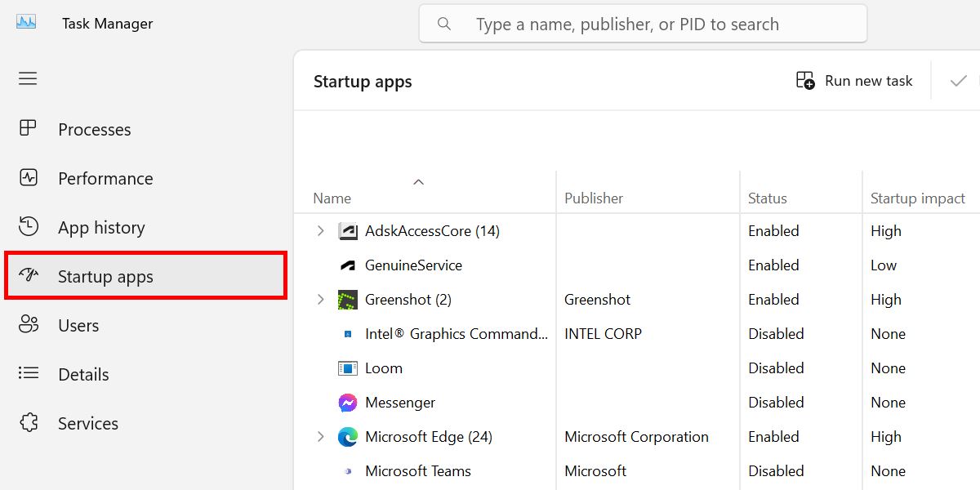Go to the Users section
Image resolution: width=980 pixels, height=490 pixels.
pos(29,325)
